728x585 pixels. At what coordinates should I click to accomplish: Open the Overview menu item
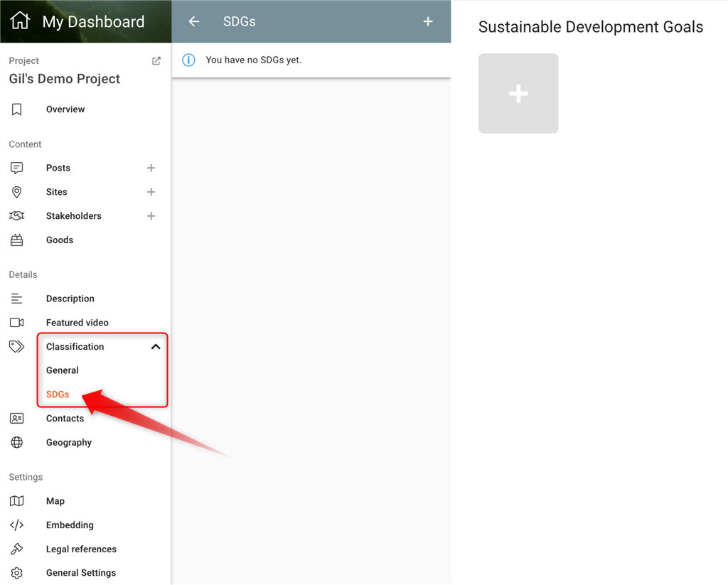click(x=65, y=109)
